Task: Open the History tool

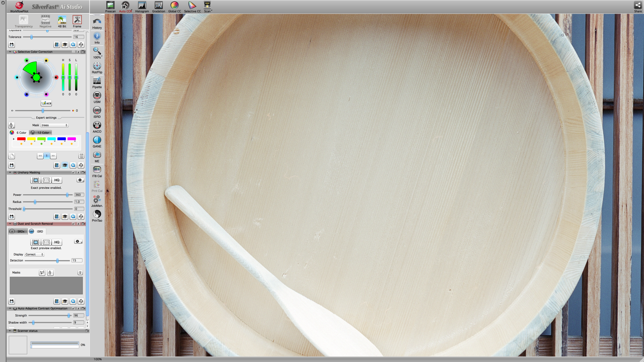Action: point(97,23)
